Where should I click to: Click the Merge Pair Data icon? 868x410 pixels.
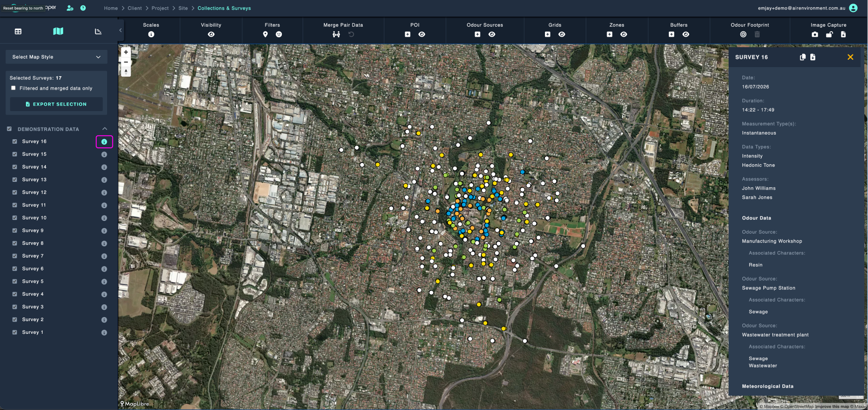point(336,34)
